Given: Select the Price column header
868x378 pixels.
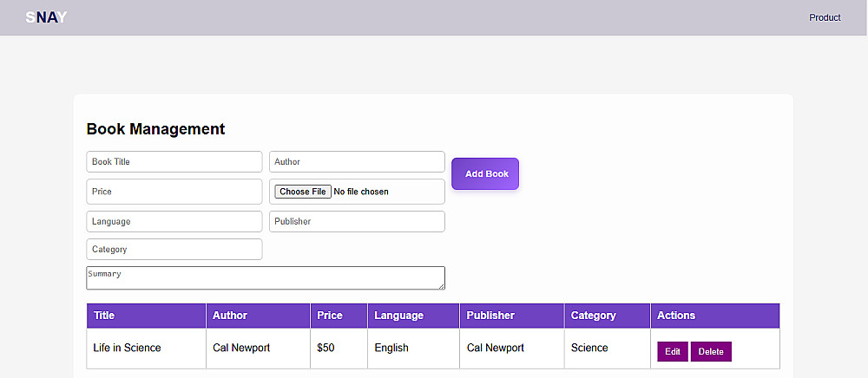Looking at the screenshot, I should (330, 316).
